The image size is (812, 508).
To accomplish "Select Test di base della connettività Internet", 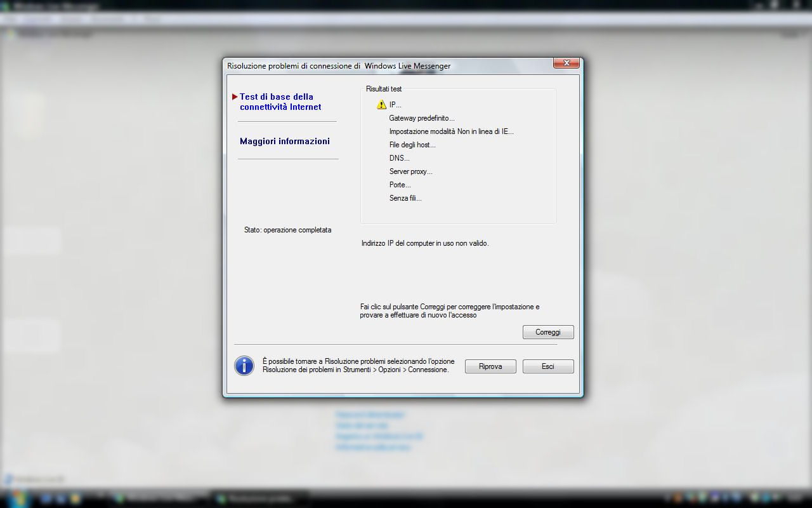I will [280, 102].
